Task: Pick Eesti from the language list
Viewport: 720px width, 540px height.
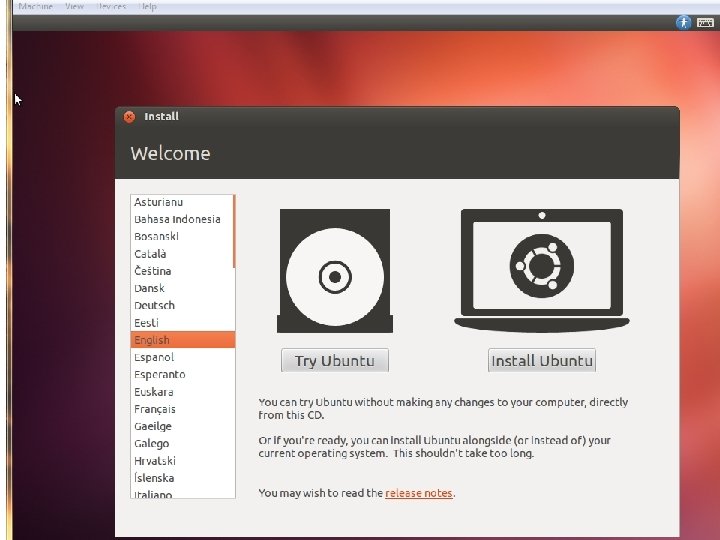Action: (x=182, y=323)
